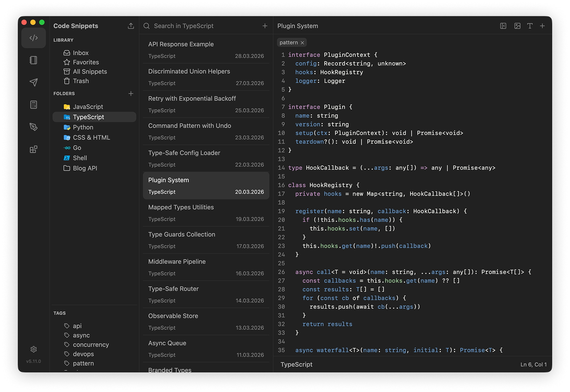The width and height of the screenshot is (570, 392).
Task: Click the export icon beside Code Snippets
Action: [130, 26]
